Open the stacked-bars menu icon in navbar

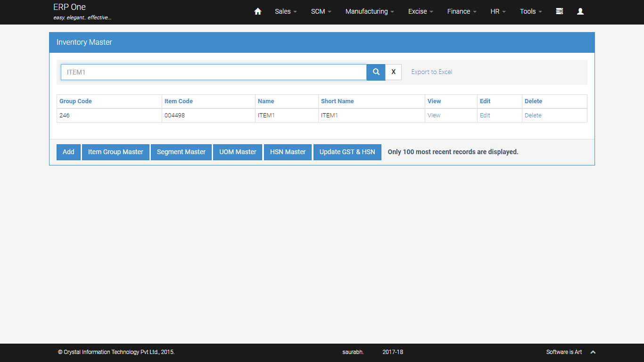[559, 11]
